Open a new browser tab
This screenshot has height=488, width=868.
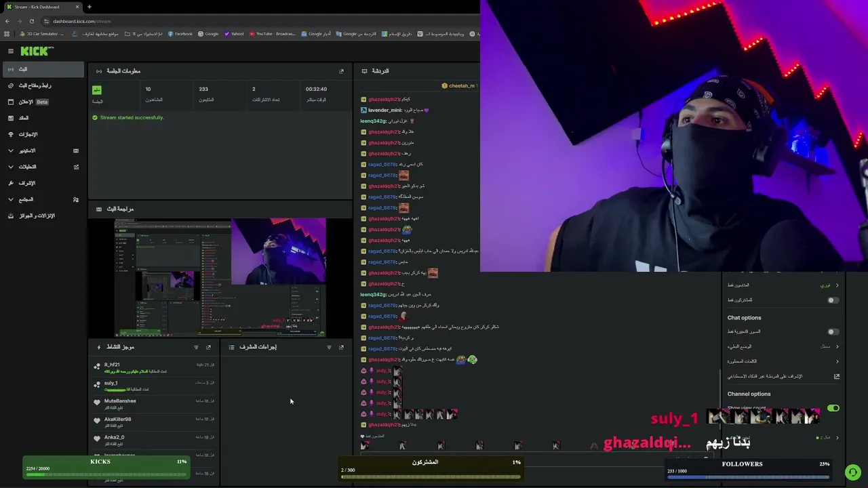point(90,7)
